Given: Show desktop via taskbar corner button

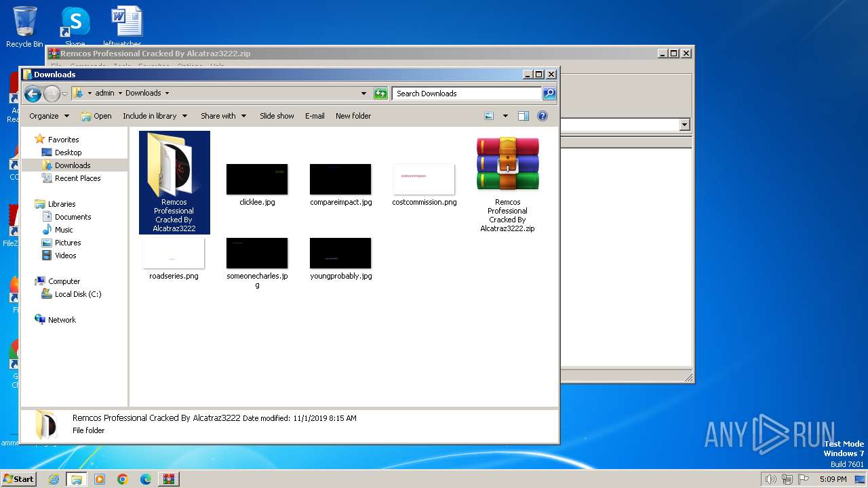Looking at the screenshot, I should [x=861, y=479].
